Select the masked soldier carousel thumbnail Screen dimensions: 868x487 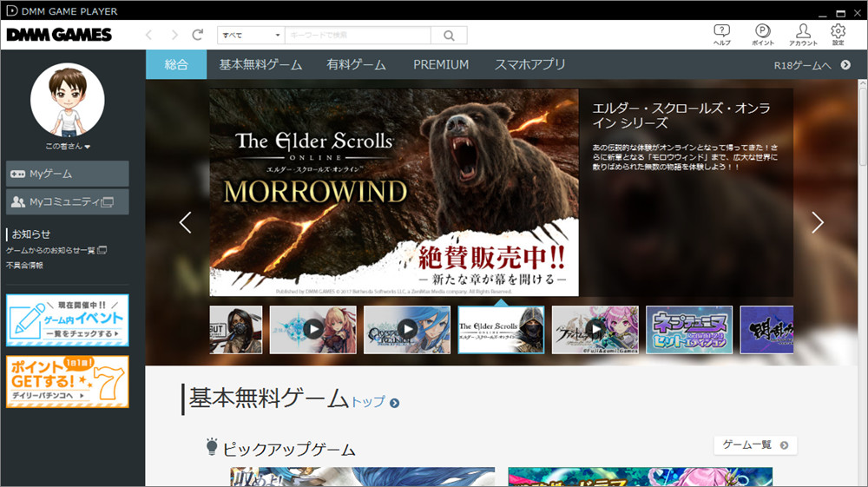236,330
